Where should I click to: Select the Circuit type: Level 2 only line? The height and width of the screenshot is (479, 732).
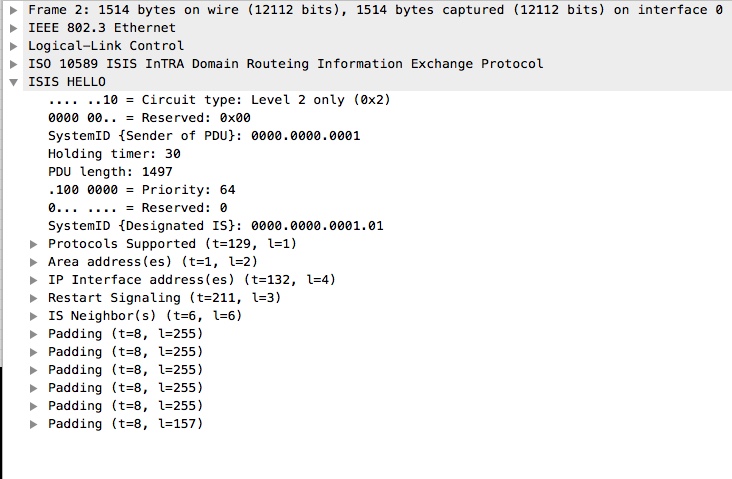click(218, 100)
